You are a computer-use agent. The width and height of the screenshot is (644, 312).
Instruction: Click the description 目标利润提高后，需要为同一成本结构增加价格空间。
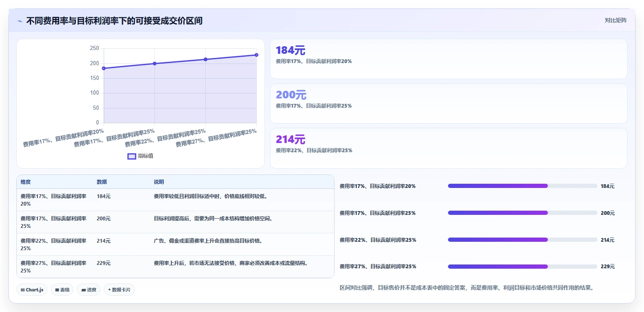(x=213, y=218)
